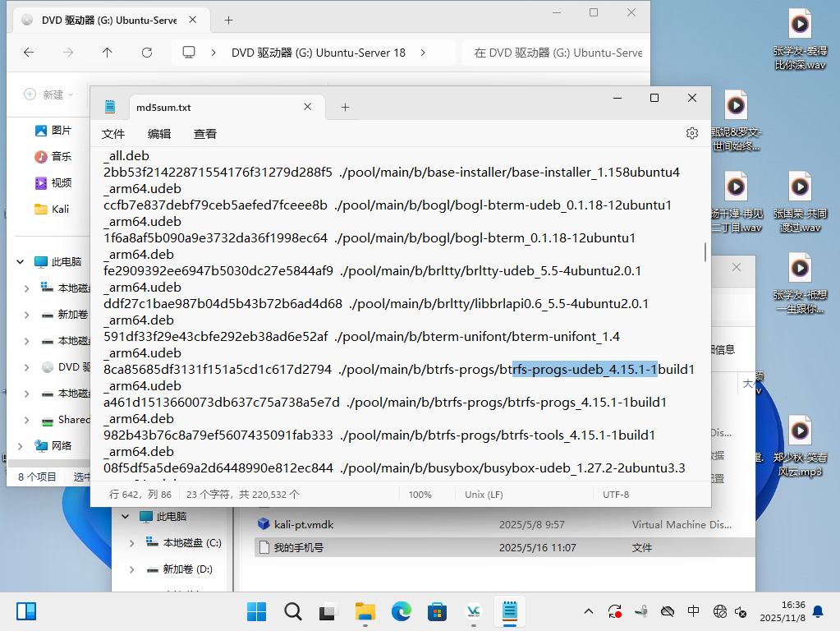840x631 pixels.
Task: Focus the Explorer search box
Action: pyautogui.click(x=556, y=53)
